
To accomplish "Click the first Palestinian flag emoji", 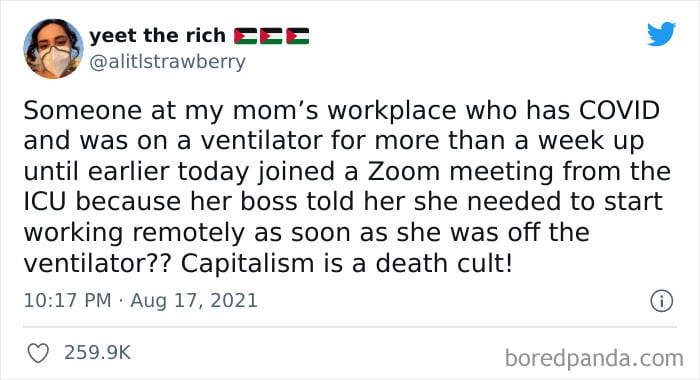I will pos(246,36).
